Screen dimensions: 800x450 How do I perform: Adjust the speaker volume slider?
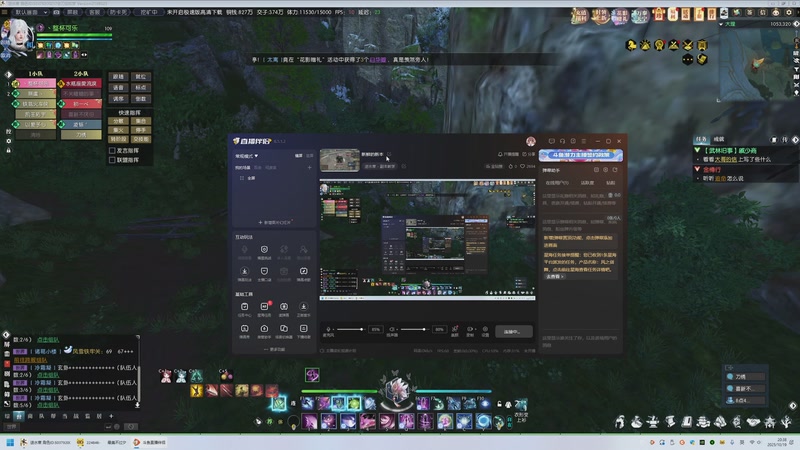click(x=414, y=329)
